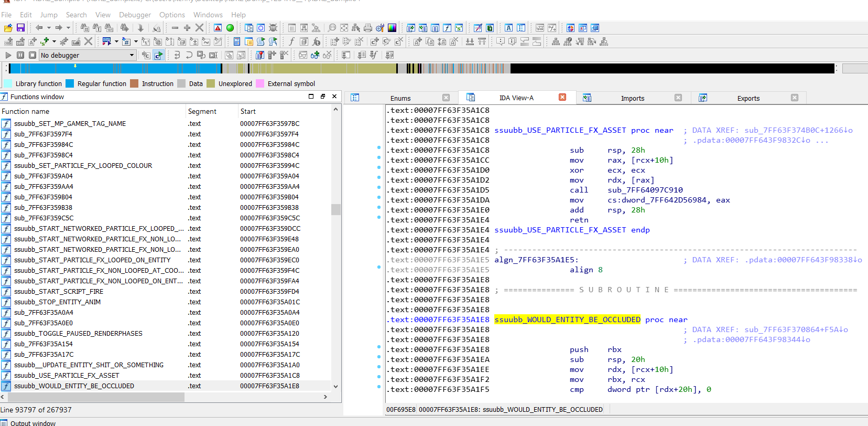Click the Save database floppy icon
This screenshot has width=868, height=426.
coord(21,28)
